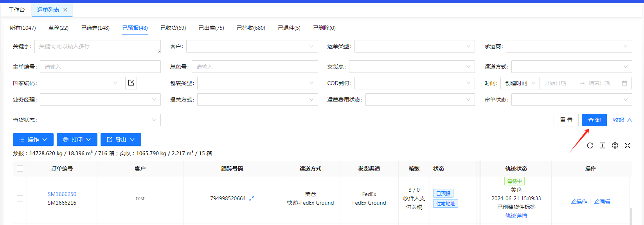644x225 pixels.
Task: Open the 客户 dropdown filter
Action: click(x=252, y=46)
